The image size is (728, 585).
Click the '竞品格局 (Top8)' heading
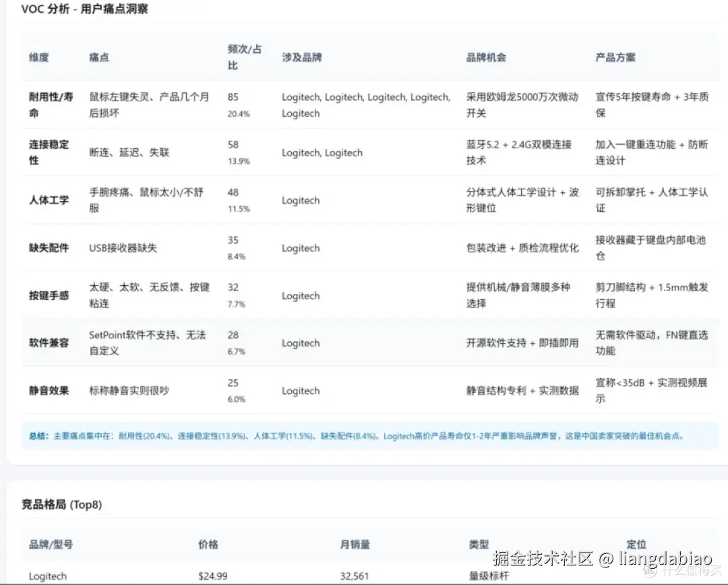pyautogui.click(x=62, y=504)
